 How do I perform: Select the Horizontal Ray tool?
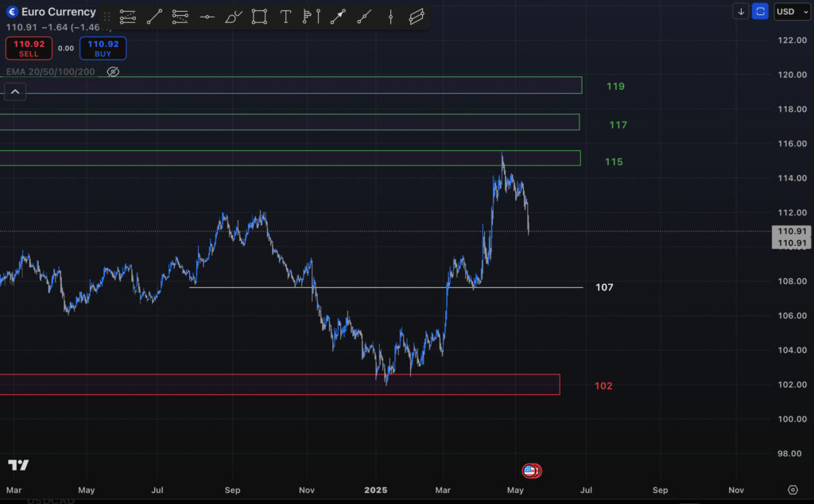[207, 16]
